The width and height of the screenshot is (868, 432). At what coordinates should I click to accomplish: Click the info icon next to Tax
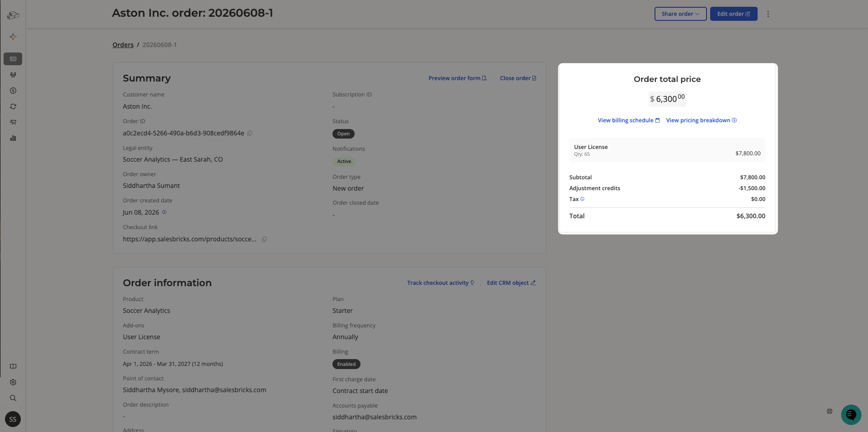coord(582,199)
